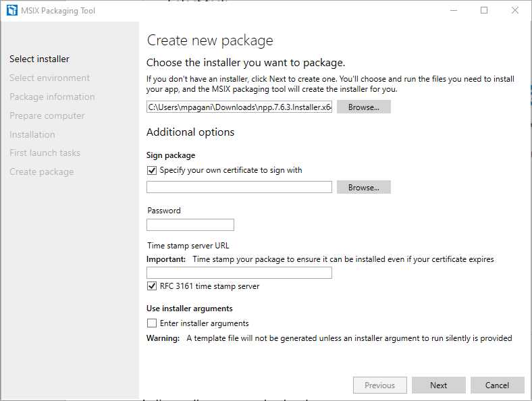Cancel the package creation wizard
Image resolution: width=532 pixels, height=401 pixels.
tap(497, 385)
